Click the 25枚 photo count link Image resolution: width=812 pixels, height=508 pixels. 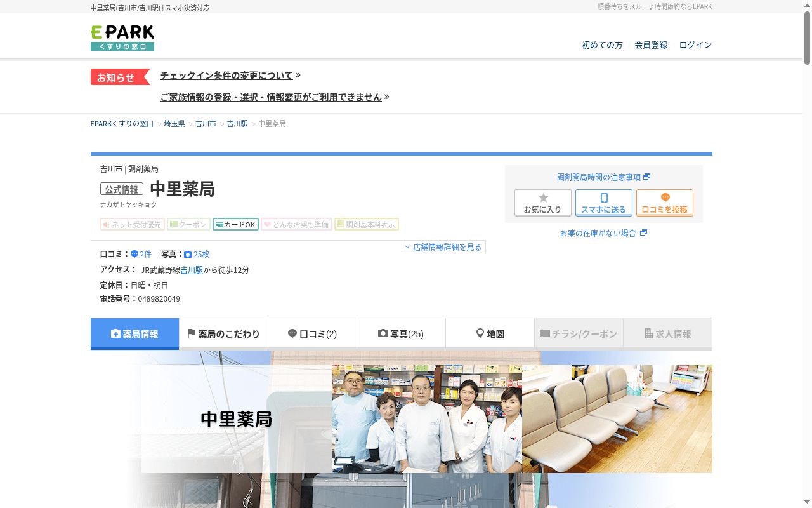[201, 254]
